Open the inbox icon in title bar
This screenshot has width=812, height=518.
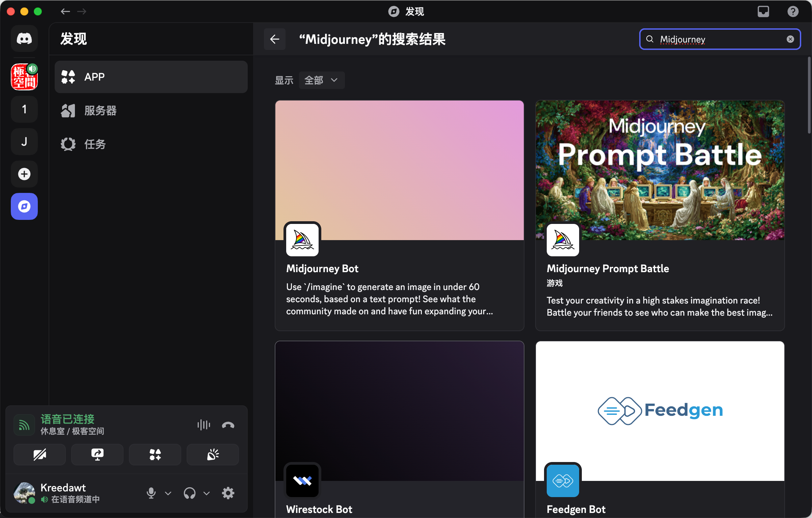[763, 11]
